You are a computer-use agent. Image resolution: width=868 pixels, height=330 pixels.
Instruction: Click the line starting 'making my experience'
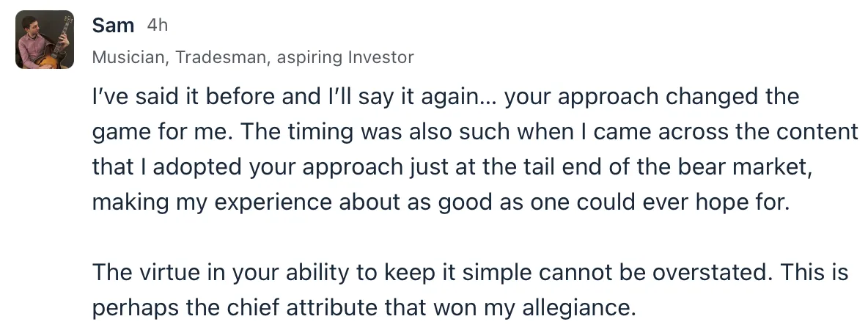[441, 202]
